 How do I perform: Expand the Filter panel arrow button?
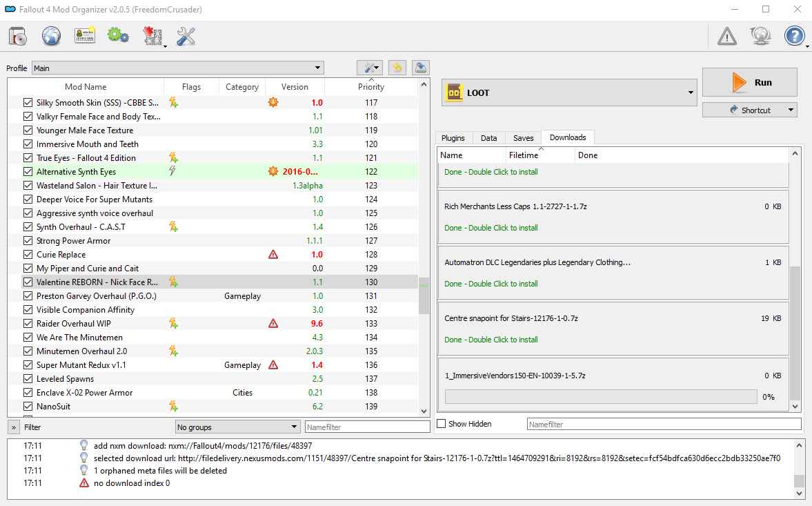[x=14, y=427]
